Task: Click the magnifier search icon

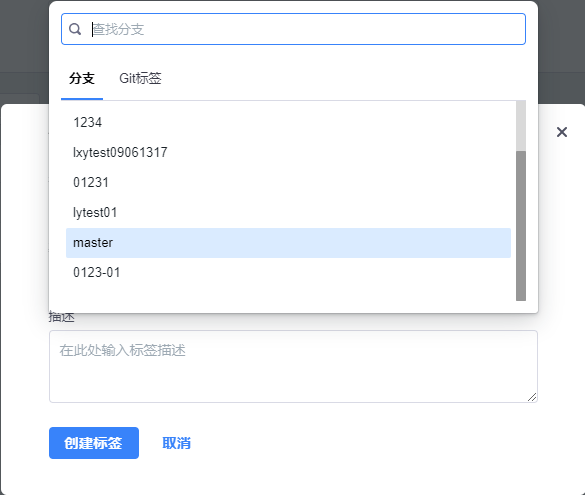Action: coord(75,29)
